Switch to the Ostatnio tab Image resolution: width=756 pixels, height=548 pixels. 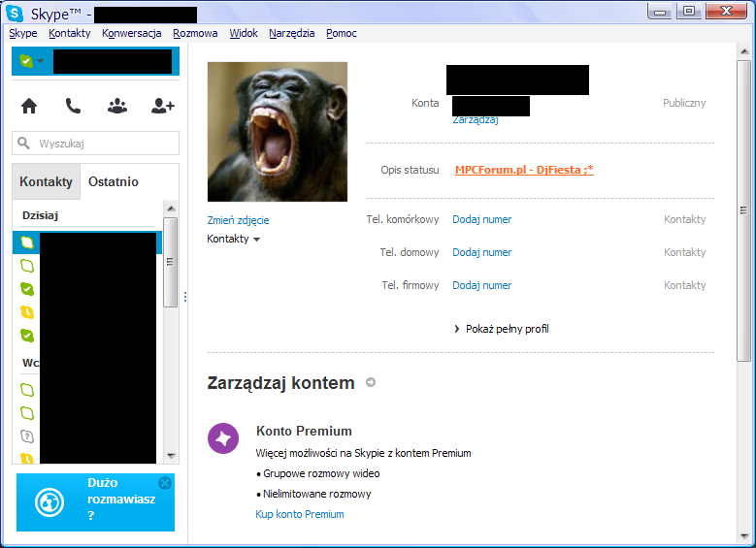(114, 181)
